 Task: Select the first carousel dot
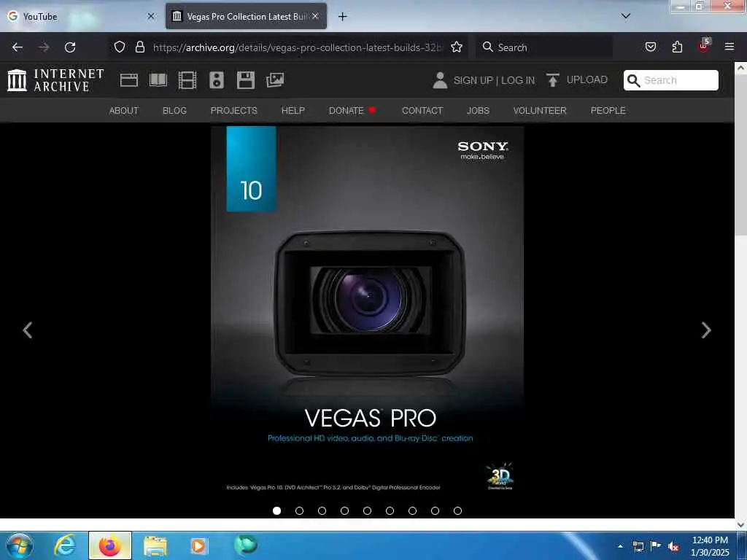(x=276, y=510)
